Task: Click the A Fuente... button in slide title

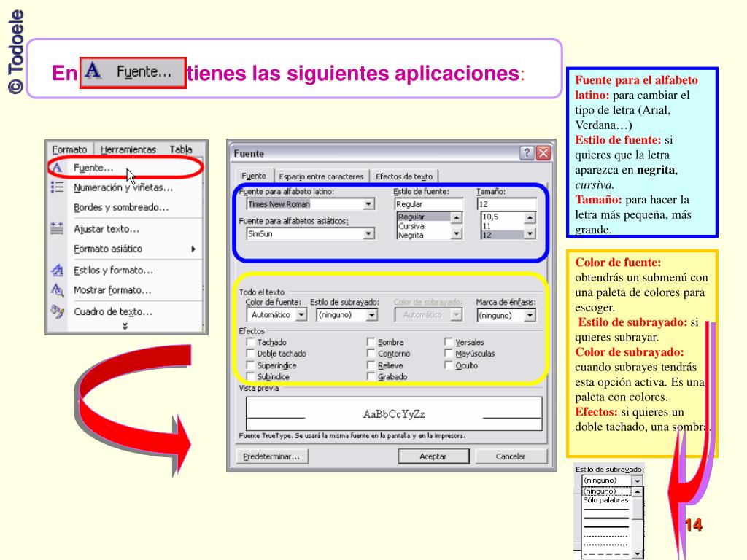Action: [133, 72]
